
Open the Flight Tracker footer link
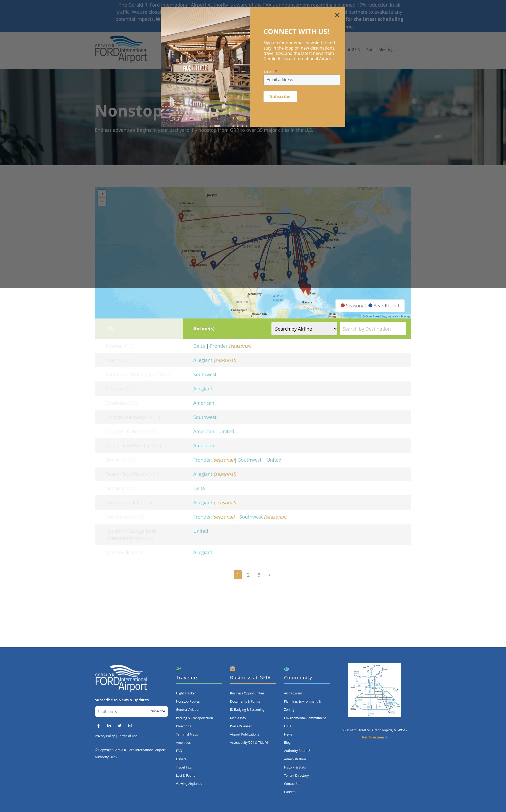coord(186,693)
